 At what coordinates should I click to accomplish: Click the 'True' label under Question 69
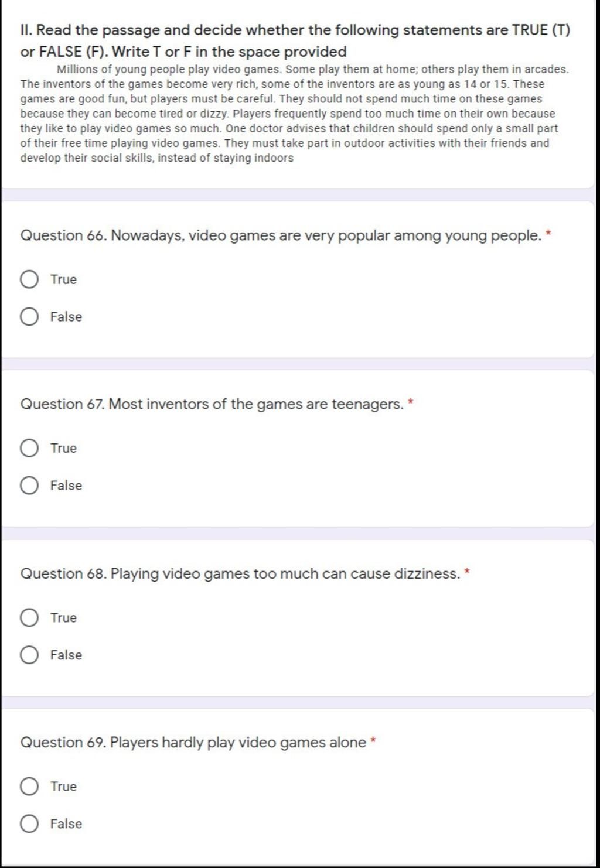[63, 786]
